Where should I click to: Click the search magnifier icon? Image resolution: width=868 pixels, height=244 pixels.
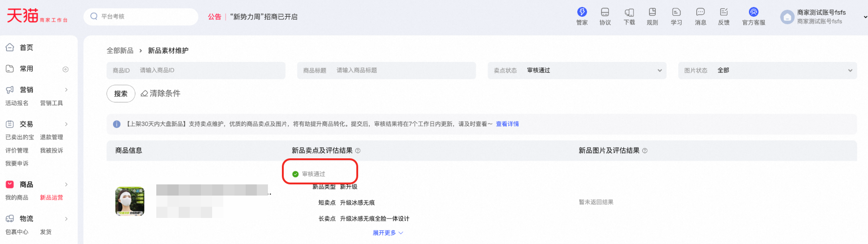point(94,16)
